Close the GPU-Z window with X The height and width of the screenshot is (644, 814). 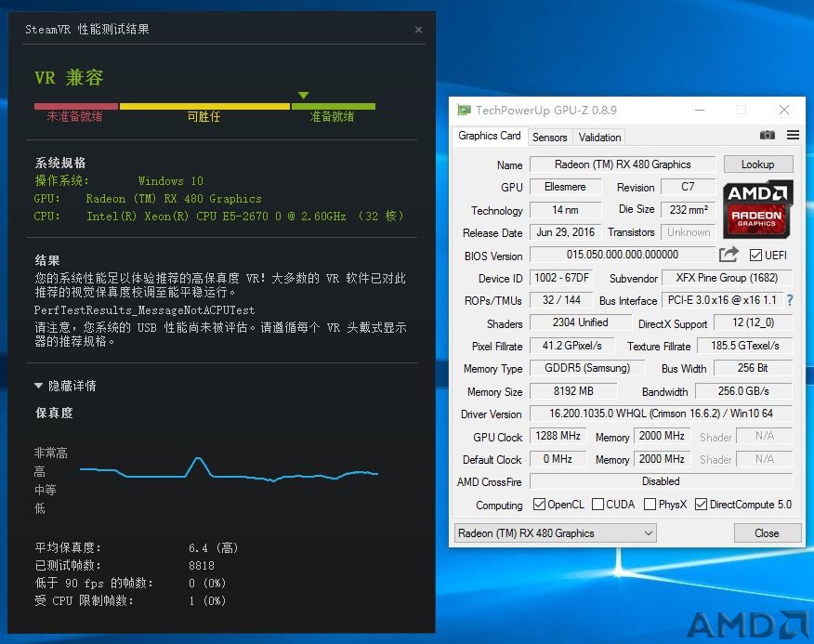[784, 110]
